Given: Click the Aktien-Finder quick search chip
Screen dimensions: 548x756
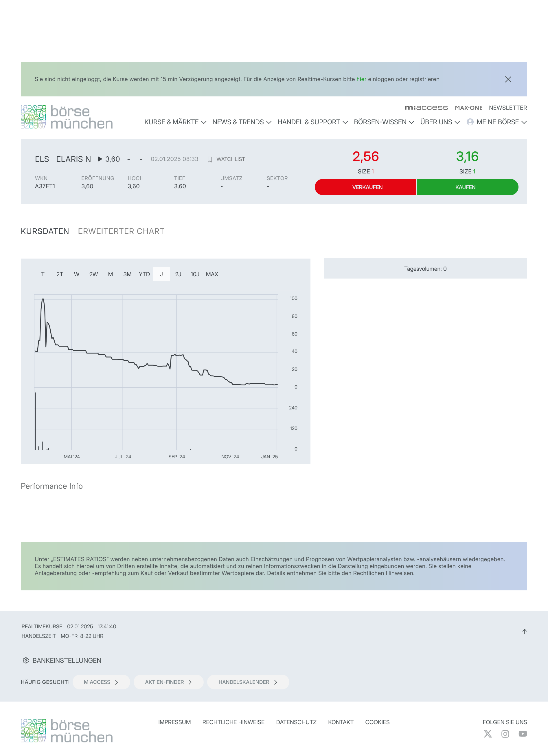Looking at the screenshot, I should [168, 682].
